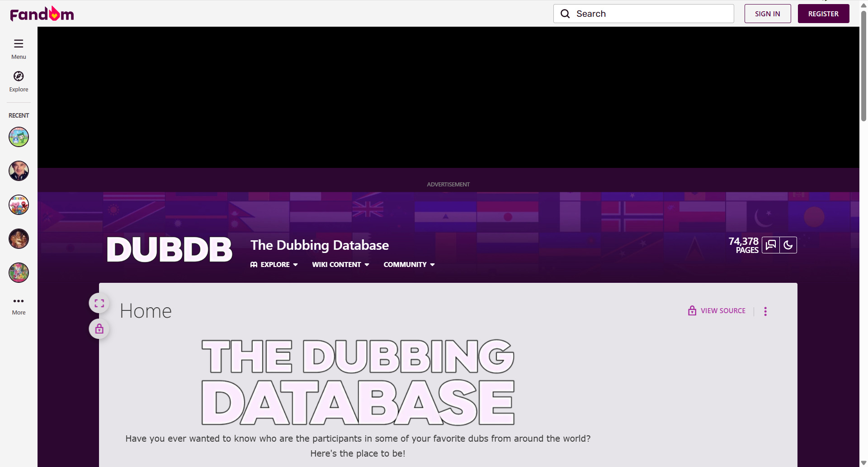Click the DUBDB wiki logo
Screen dimensions: 868x467
[170, 249]
